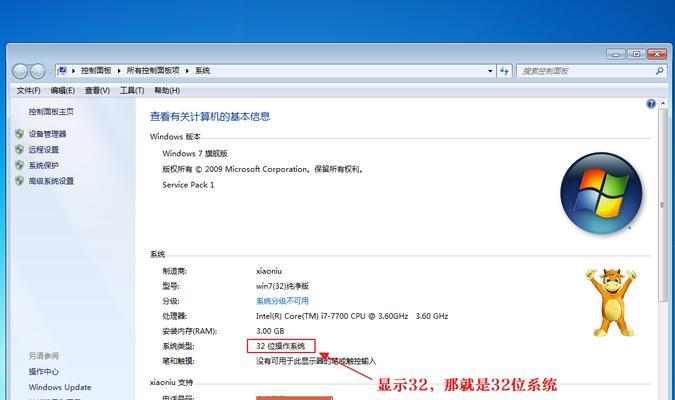Open 系统保护 link
Image resolution: width=675 pixels, height=400 pixels.
pos(43,165)
